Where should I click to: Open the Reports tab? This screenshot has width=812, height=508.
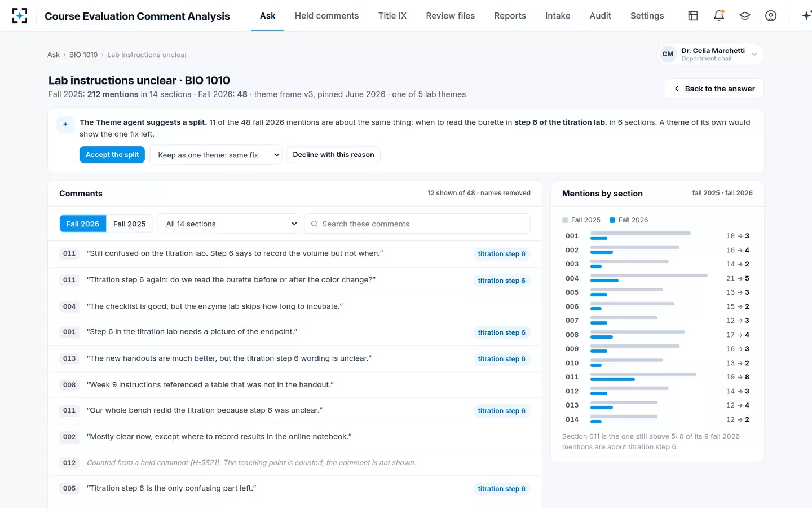click(510, 16)
